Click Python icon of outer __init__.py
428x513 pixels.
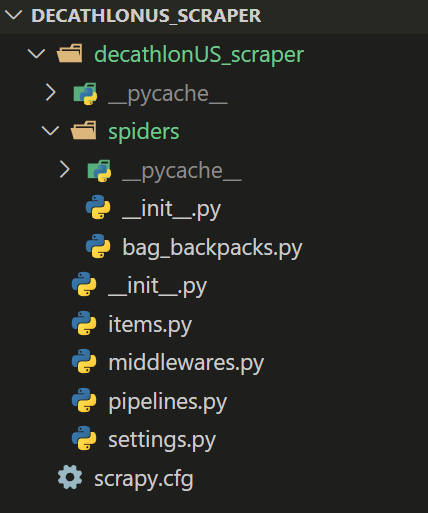point(84,285)
